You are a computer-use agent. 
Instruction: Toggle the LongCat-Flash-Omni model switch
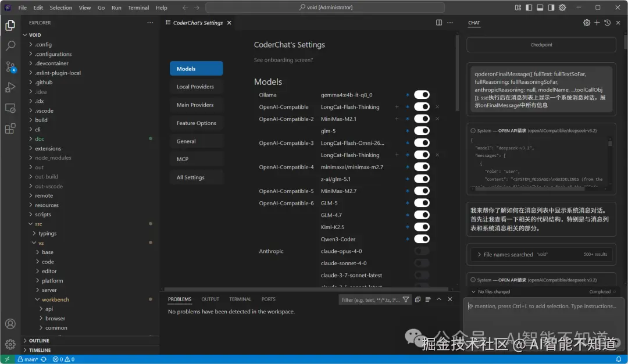click(422, 142)
